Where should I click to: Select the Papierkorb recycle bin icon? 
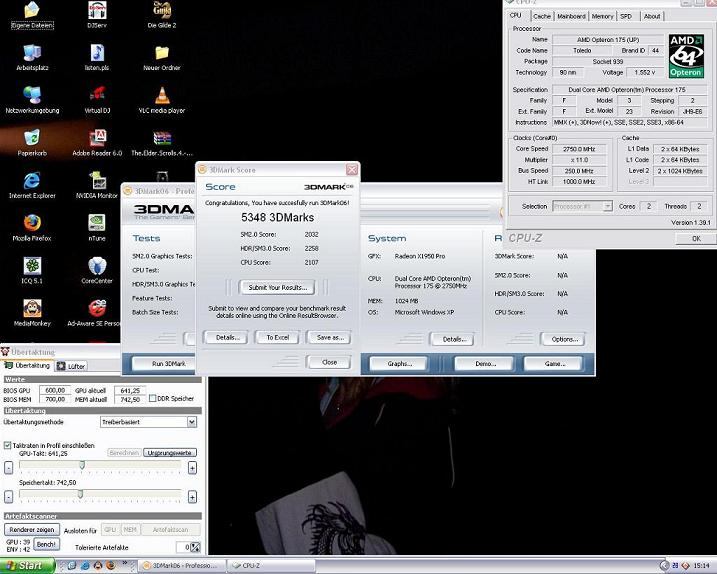(32, 143)
